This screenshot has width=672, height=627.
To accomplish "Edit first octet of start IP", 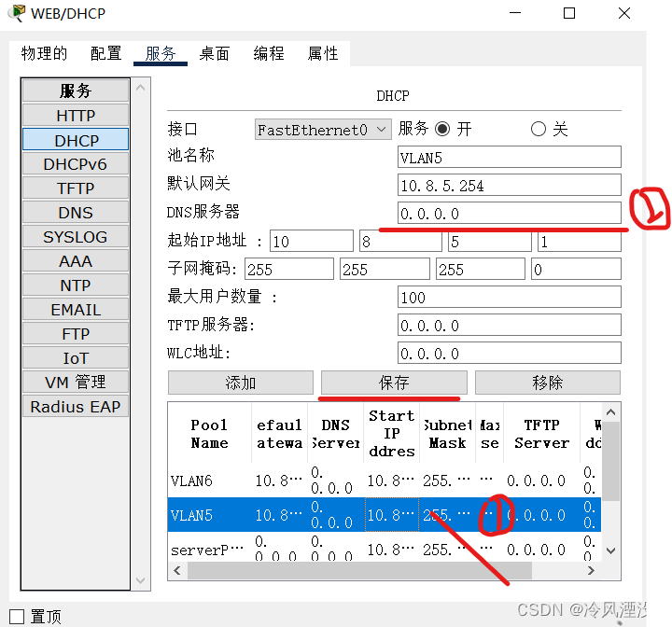I will [x=312, y=242].
